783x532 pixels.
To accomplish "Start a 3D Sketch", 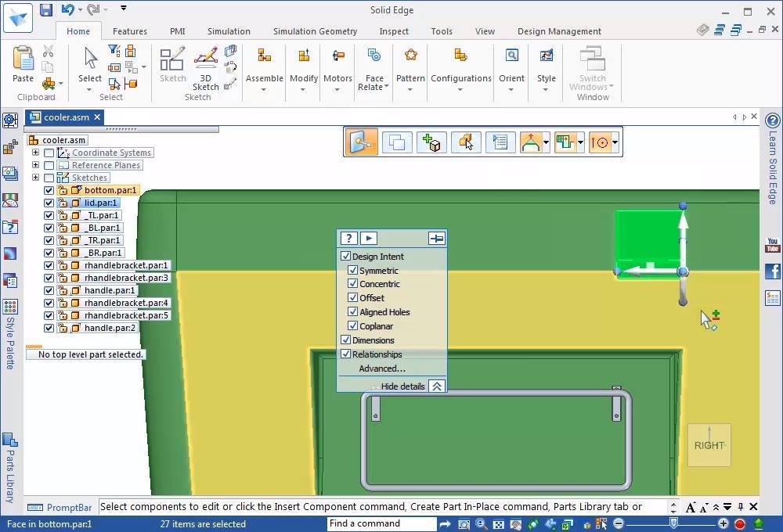I will 205,59.
